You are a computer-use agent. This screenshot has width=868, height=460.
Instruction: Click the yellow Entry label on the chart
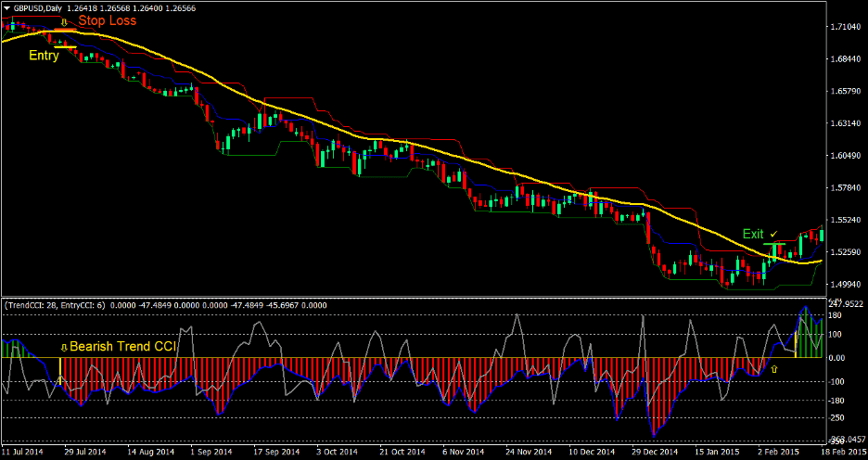(44, 56)
